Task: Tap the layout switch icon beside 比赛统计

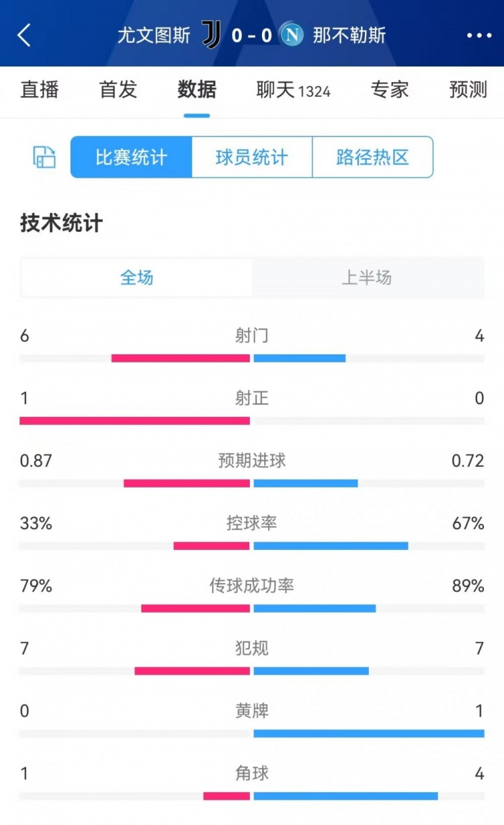Action: click(x=44, y=157)
